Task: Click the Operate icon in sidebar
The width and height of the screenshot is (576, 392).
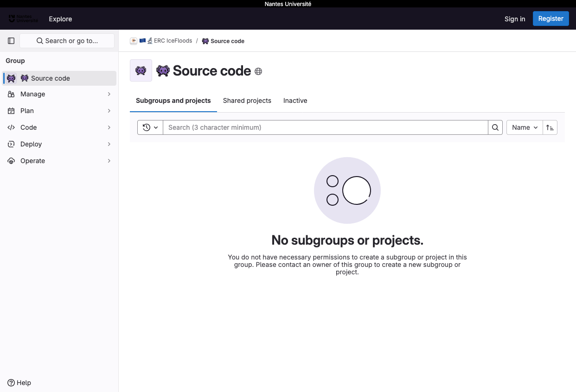Action: (x=11, y=161)
